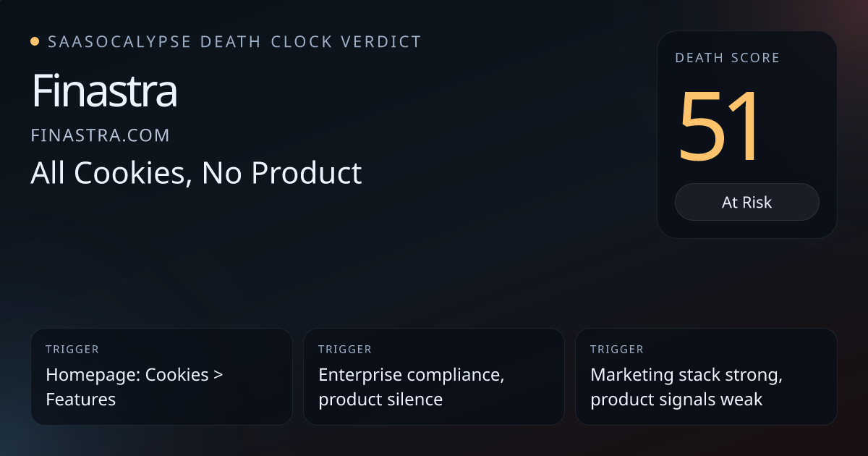Click the Finastra company title
This screenshot has width=868, height=456.
coord(104,91)
